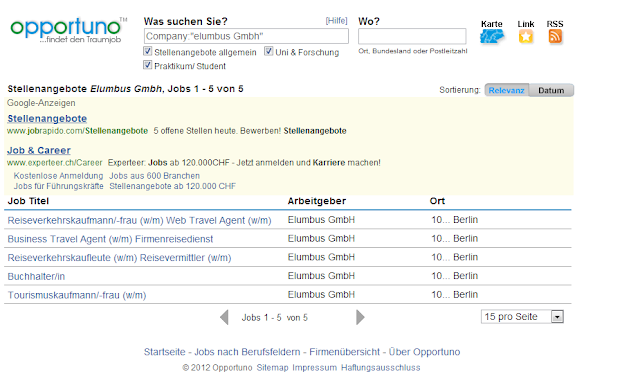The width and height of the screenshot is (640, 383).
Task: Sort results by Datum
Action: pyautogui.click(x=551, y=90)
